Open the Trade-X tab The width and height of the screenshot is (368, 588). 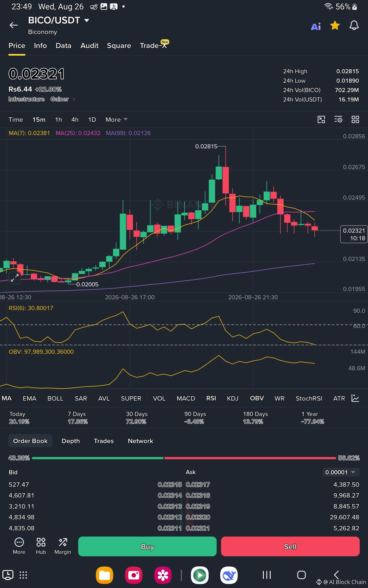[154, 45]
